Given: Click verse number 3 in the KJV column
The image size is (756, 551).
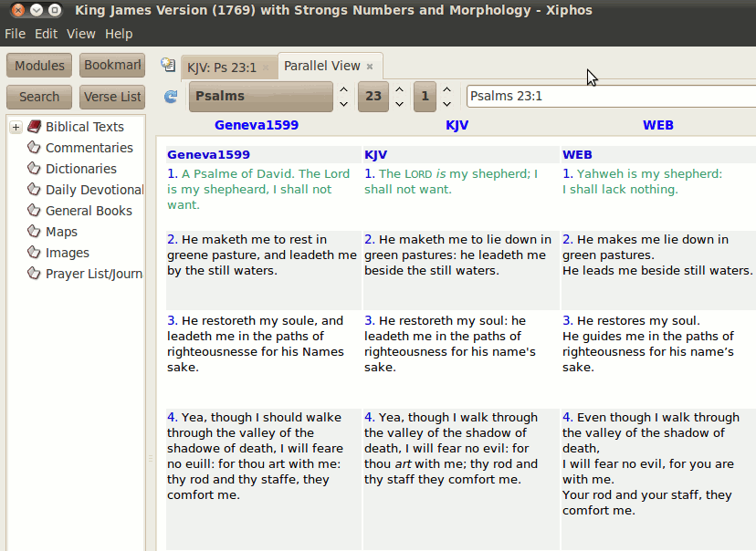Looking at the screenshot, I should [369, 321].
